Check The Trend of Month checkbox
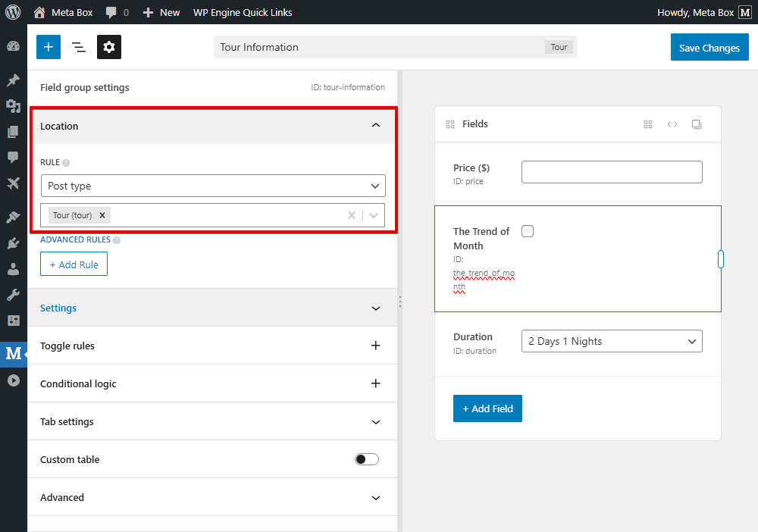The image size is (758, 532). click(x=528, y=231)
